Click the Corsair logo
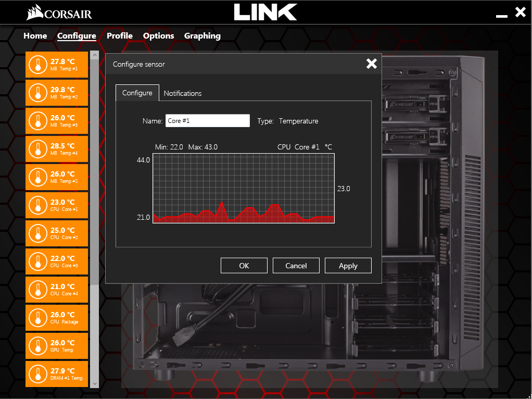 (59, 12)
